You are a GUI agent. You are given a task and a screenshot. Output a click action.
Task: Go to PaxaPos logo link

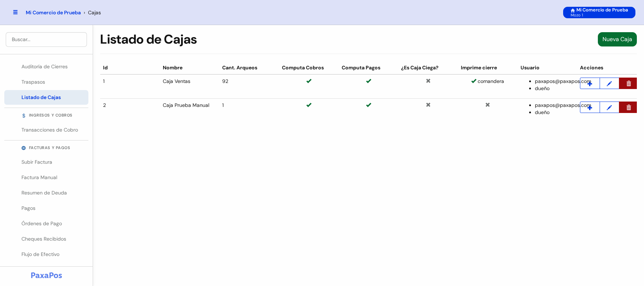[47, 275]
